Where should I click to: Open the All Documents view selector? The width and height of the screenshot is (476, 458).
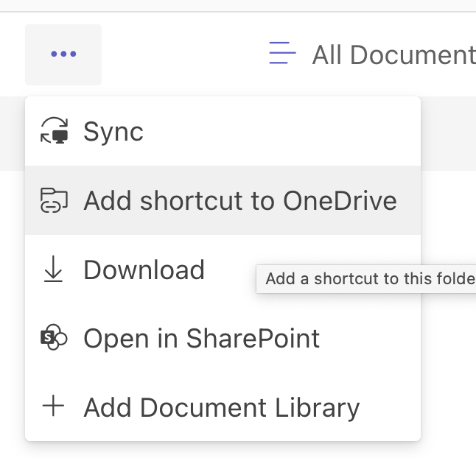point(372,54)
